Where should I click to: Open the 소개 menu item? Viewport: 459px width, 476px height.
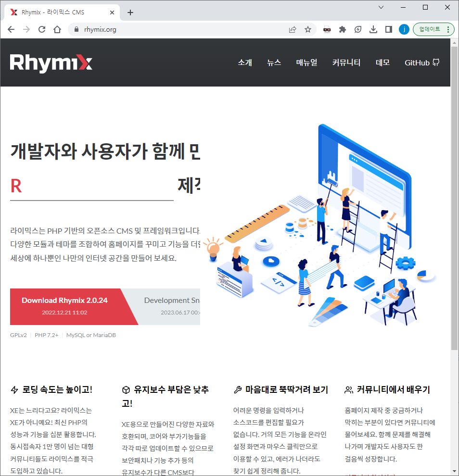(x=245, y=63)
